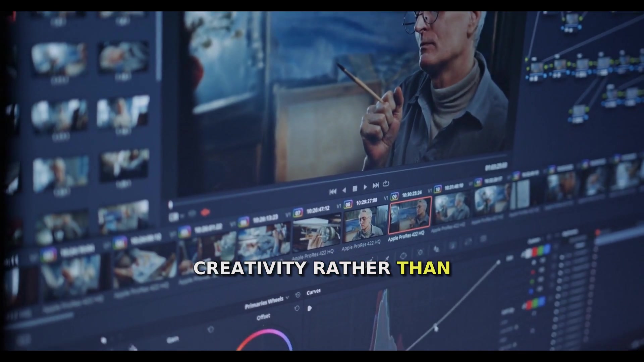Click the red marker left of the clip strip
Viewport: 644px width, 362px height.
click(x=205, y=212)
